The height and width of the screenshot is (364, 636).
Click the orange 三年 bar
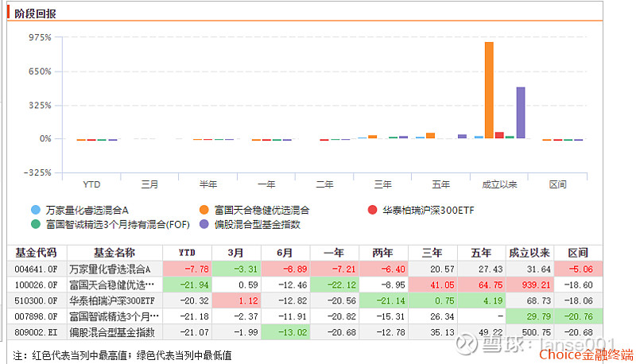(372, 137)
